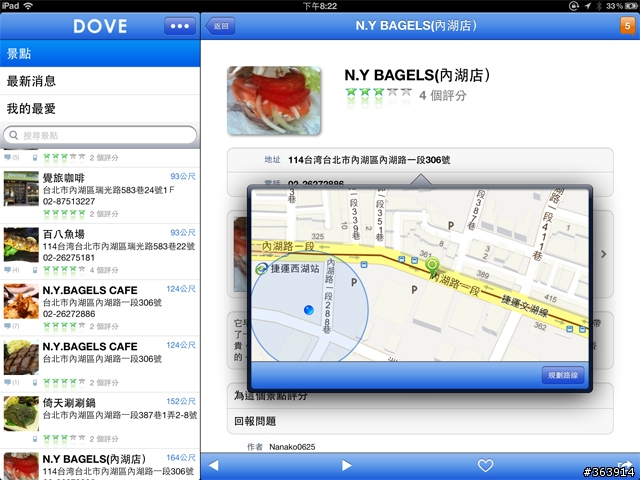The image size is (640, 480).
Task: Select N.Y BAGELS(內湖店) entry in sidebar list
Action: 100,465
